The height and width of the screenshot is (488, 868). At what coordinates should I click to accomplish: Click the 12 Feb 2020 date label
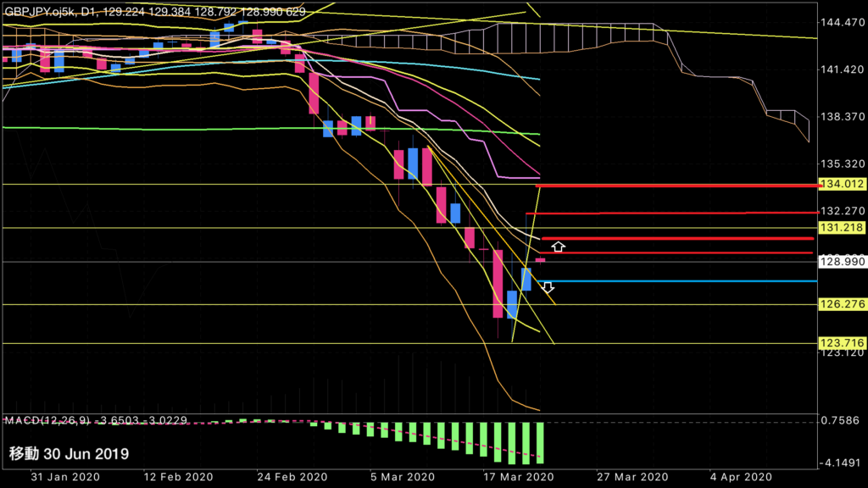[x=178, y=477]
